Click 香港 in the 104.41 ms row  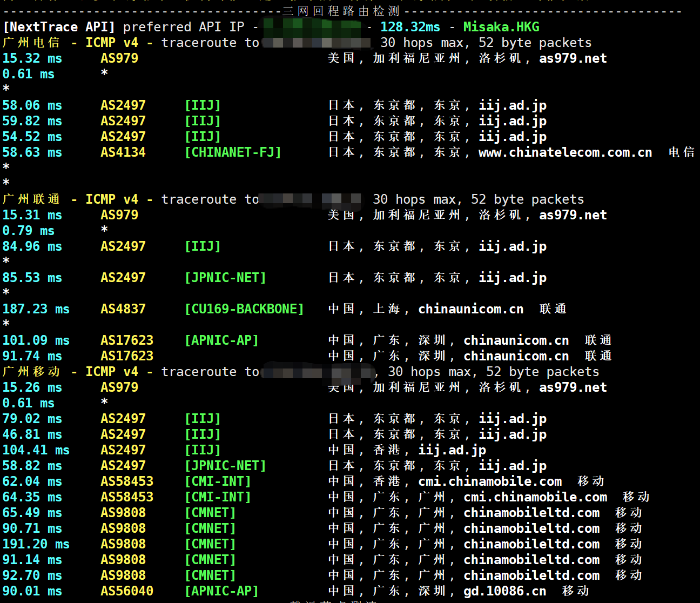pos(387,450)
